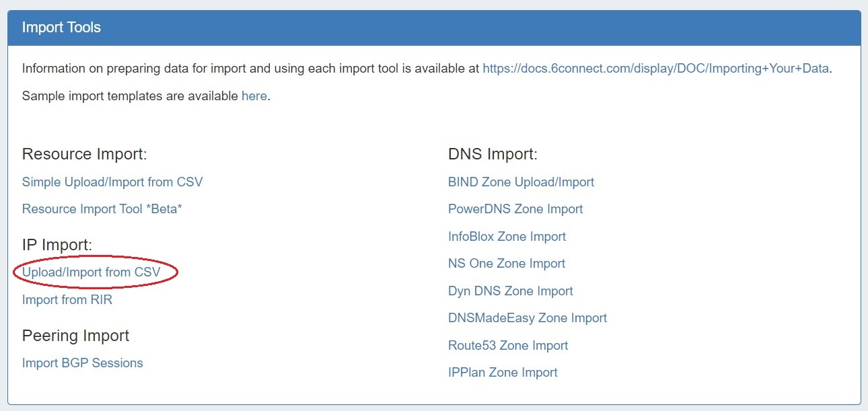Open NS One Zone Import
868x411 pixels.
click(507, 263)
